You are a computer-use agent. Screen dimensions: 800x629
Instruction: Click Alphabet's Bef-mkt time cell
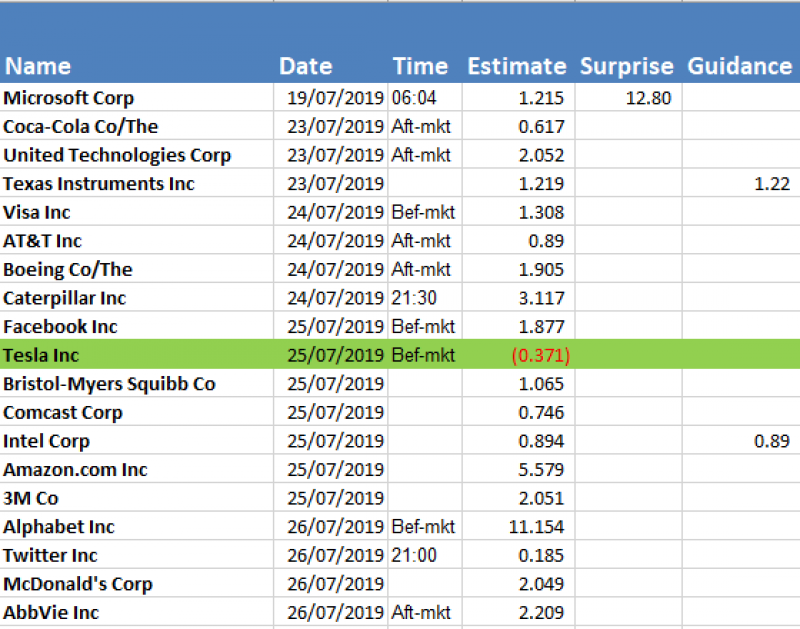point(423,526)
